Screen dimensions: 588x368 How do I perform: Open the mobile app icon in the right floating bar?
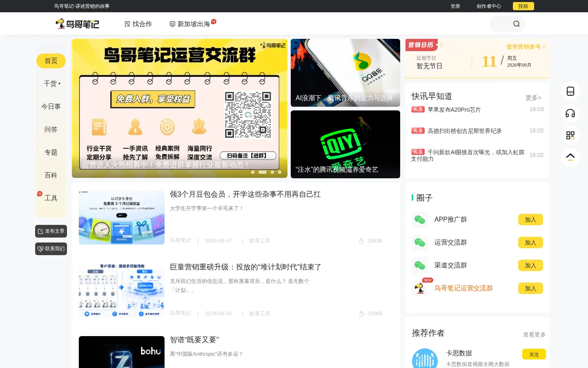[570, 91]
